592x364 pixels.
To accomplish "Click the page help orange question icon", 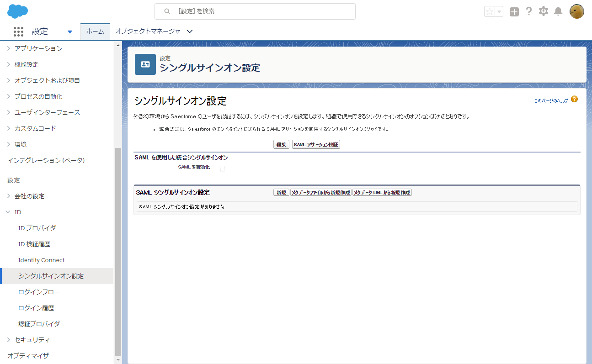I will 575,99.
